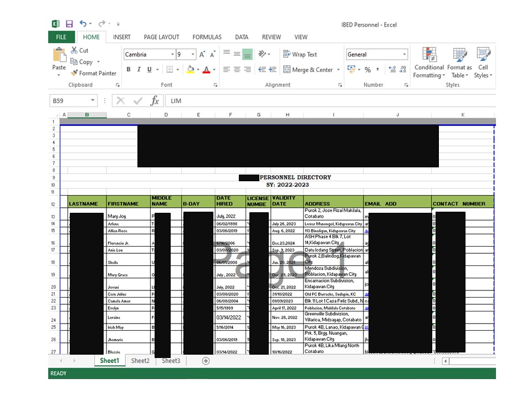Click the LASTNAME header cell

click(x=87, y=202)
